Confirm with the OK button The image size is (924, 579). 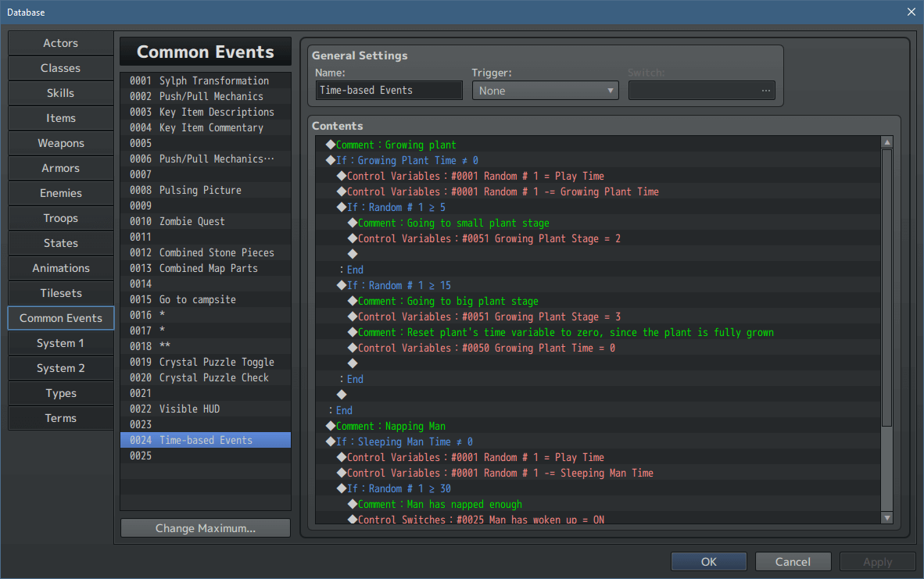point(709,562)
